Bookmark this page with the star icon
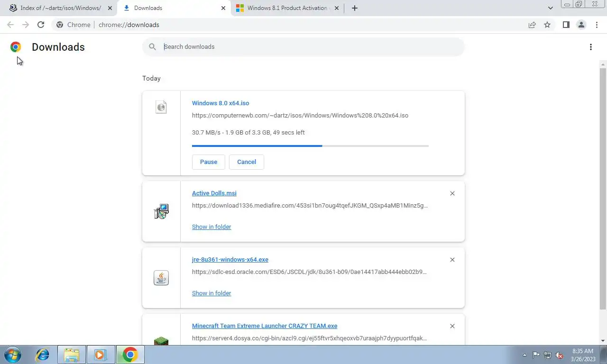Image resolution: width=607 pixels, height=364 pixels. (547, 25)
